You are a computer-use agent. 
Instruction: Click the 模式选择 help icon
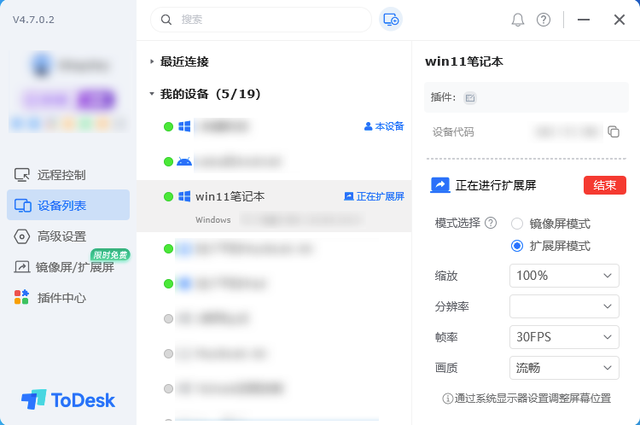click(491, 223)
